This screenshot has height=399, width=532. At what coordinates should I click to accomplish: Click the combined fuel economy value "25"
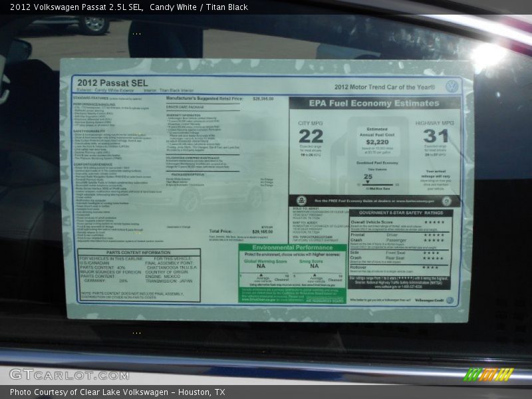coord(368,176)
